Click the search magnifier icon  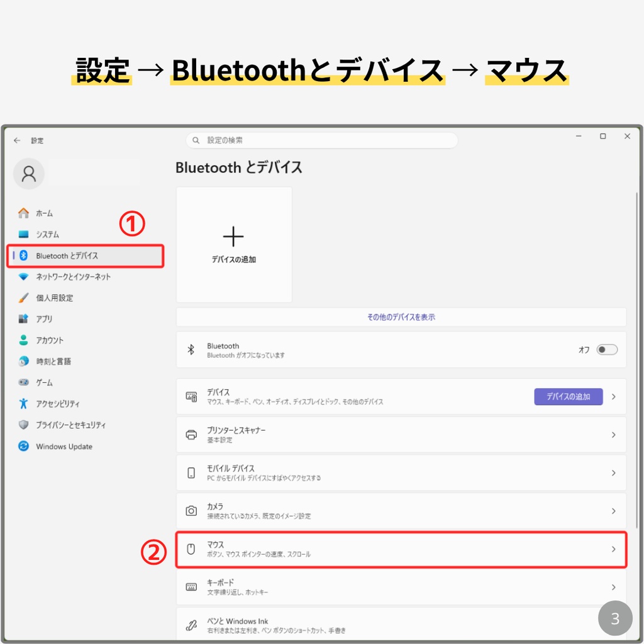[x=196, y=140]
